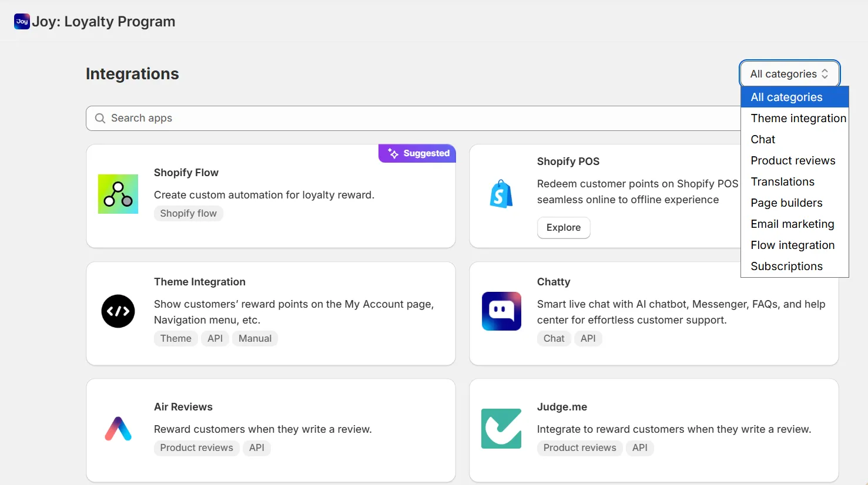Choose Theme integration category

795,118
